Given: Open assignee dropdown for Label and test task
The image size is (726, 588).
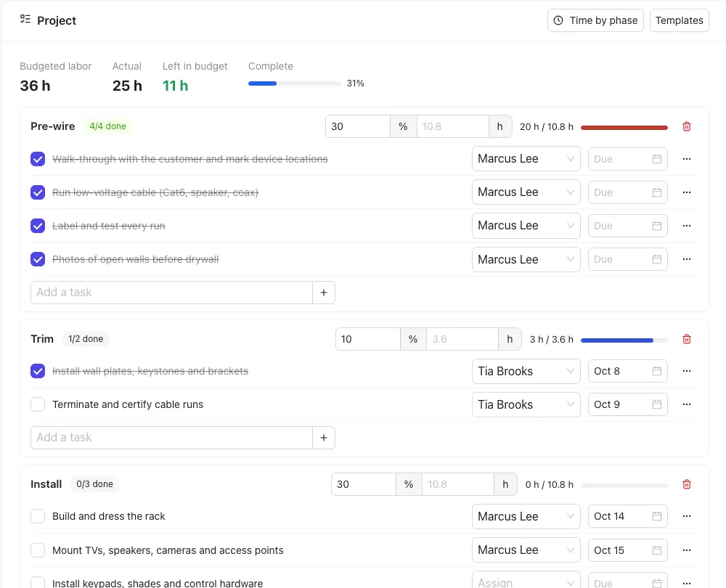Looking at the screenshot, I should [x=526, y=226].
